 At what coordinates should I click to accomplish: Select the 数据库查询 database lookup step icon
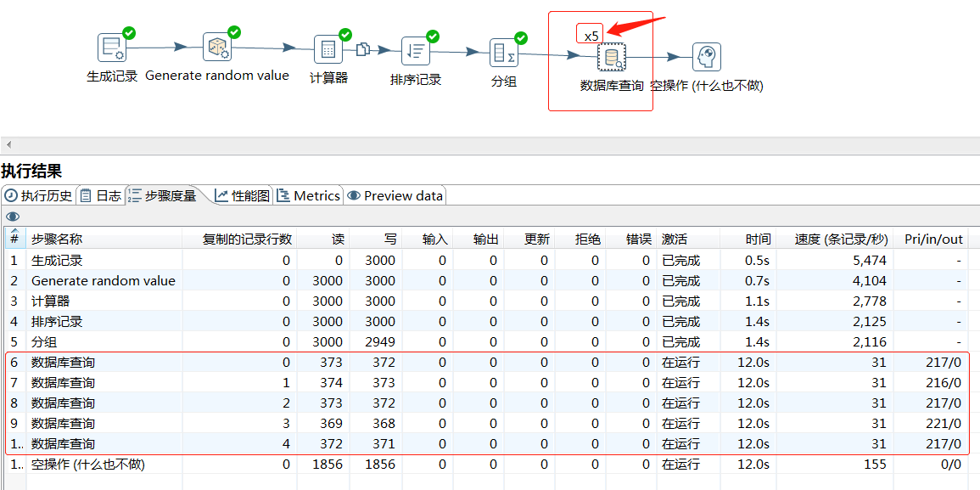pos(611,58)
